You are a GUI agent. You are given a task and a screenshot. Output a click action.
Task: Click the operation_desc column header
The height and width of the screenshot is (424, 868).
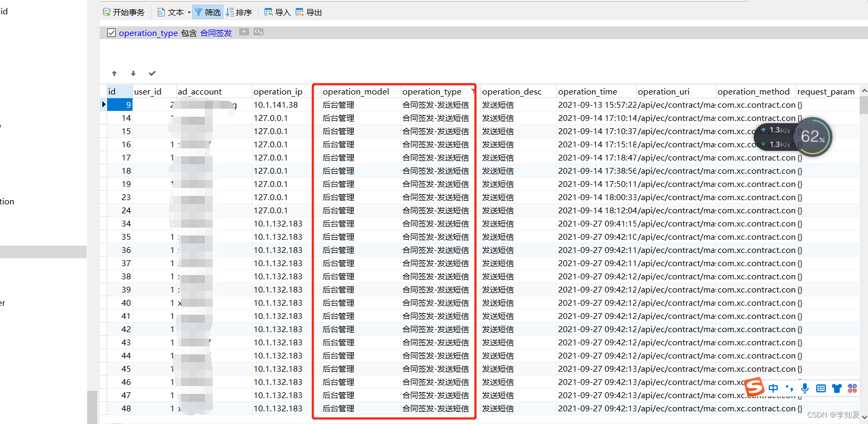click(518, 91)
